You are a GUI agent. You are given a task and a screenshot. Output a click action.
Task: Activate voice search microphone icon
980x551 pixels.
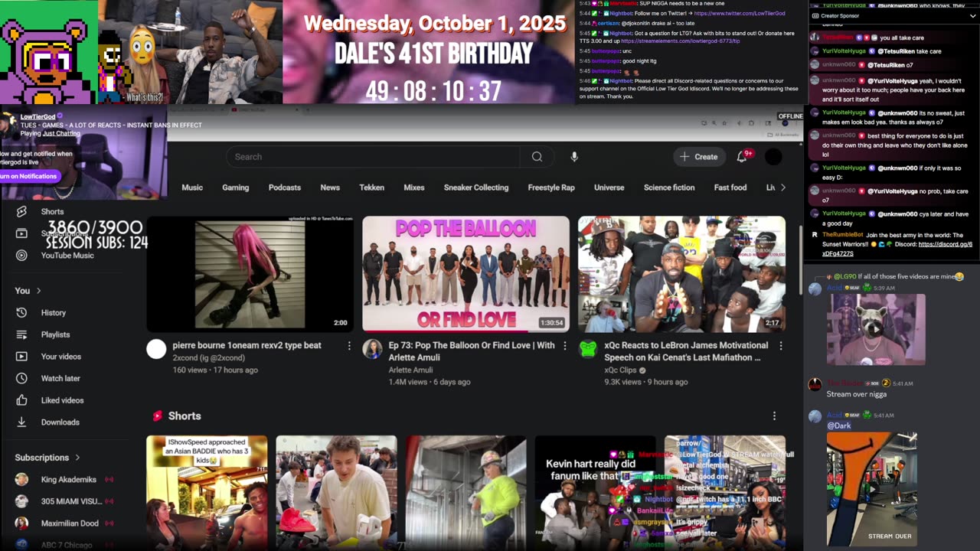click(574, 157)
